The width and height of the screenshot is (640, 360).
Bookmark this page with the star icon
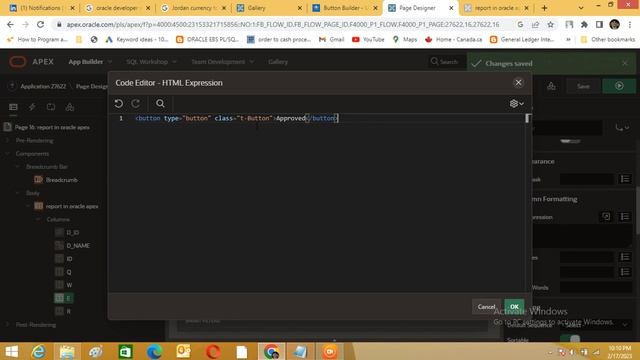point(551,24)
